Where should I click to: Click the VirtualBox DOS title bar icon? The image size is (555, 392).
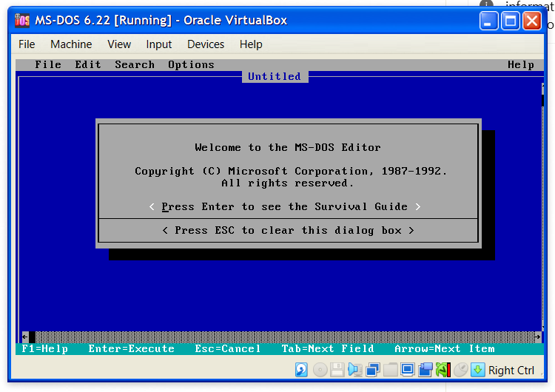click(22, 20)
